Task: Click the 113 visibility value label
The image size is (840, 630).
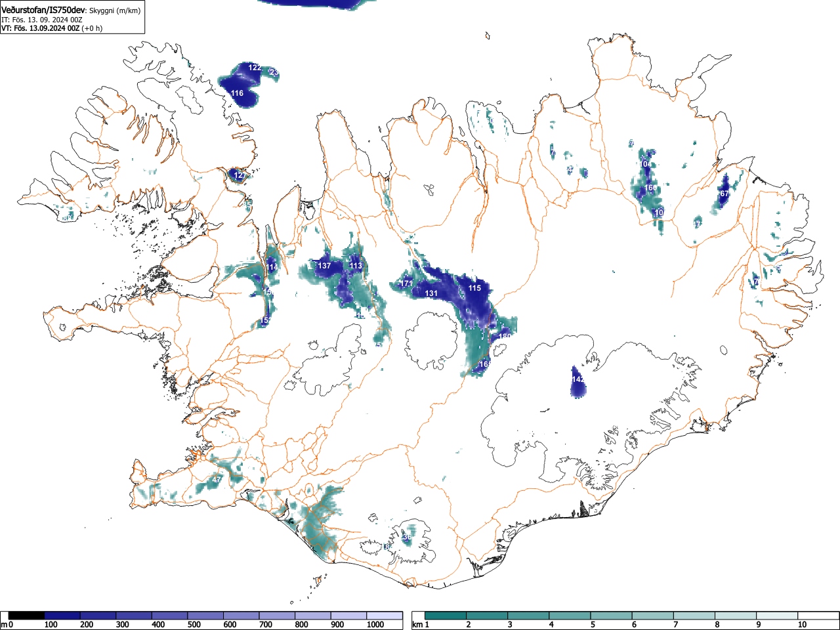Action: (356, 266)
